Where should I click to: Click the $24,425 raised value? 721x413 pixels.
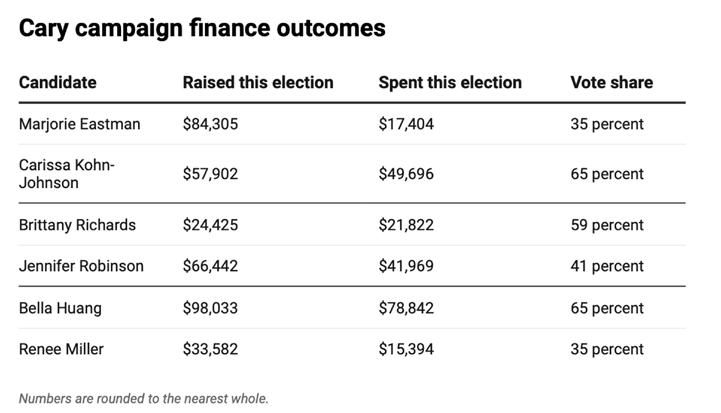pyautogui.click(x=210, y=225)
